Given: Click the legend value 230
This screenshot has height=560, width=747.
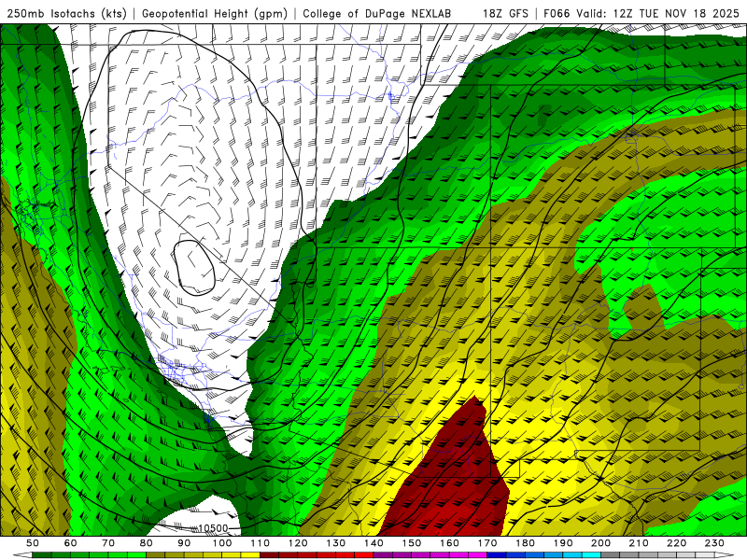Looking at the screenshot, I should coord(714,543).
